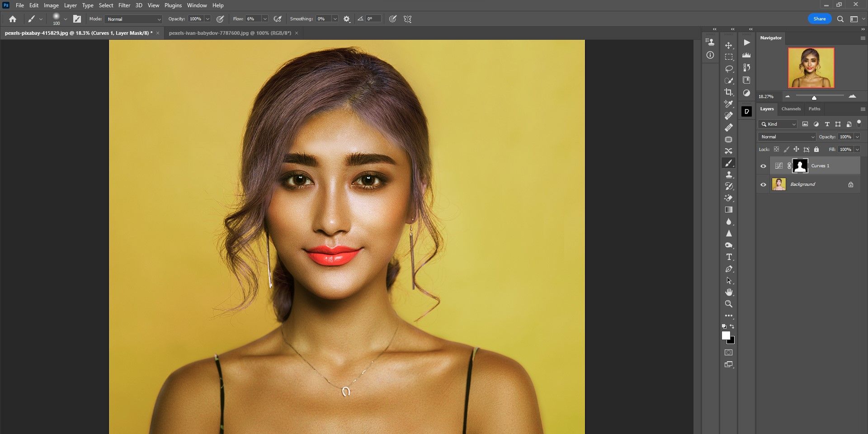Viewport: 868px width, 434px height.
Task: Open smoothing options gear icon
Action: click(x=347, y=19)
